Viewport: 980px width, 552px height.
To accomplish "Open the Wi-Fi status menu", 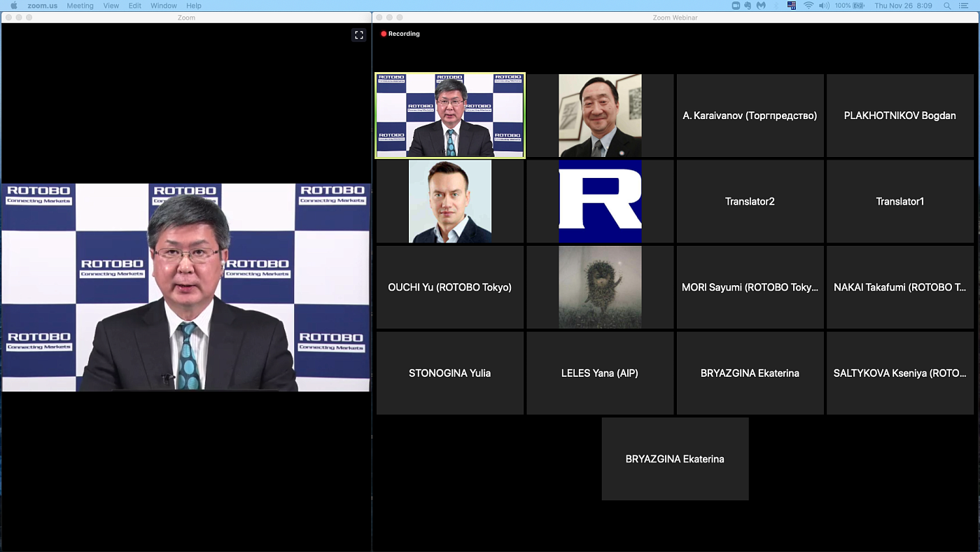I will pyautogui.click(x=808, y=6).
